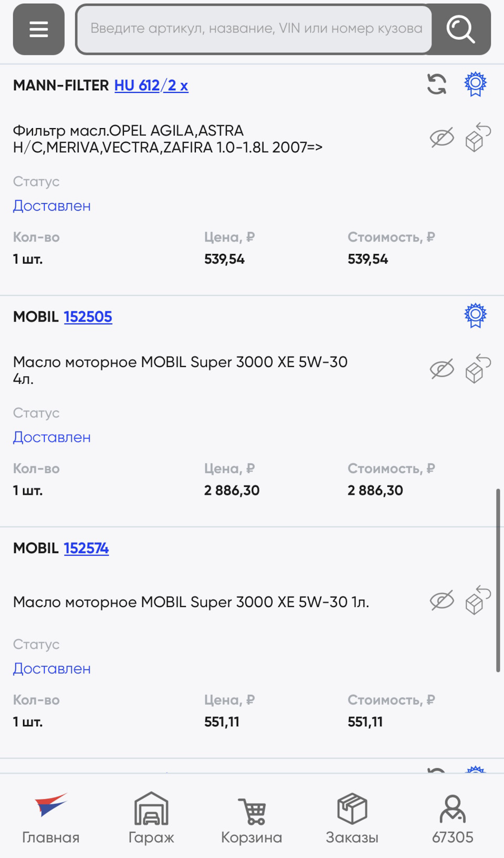This screenshot has width=504, height=858.
Task: Click refresh icon for MANN-FILTER item
Action: point(436,84)
